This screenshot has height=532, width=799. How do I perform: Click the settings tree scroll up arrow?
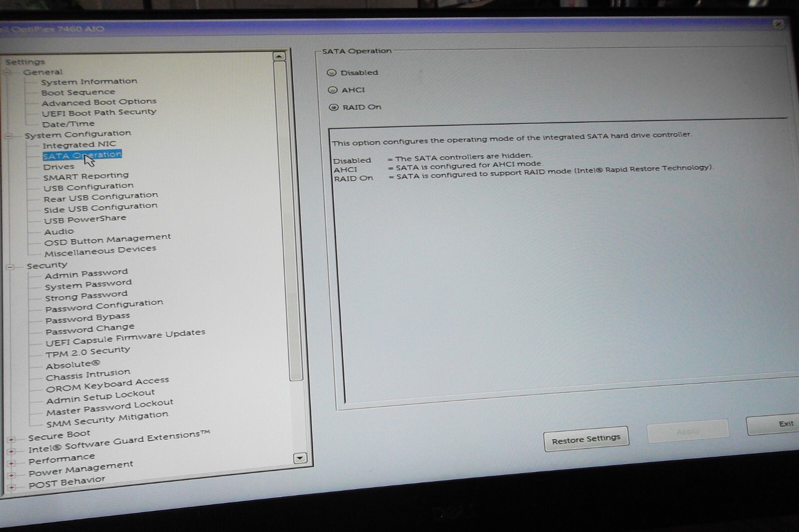tap(279, 56)
